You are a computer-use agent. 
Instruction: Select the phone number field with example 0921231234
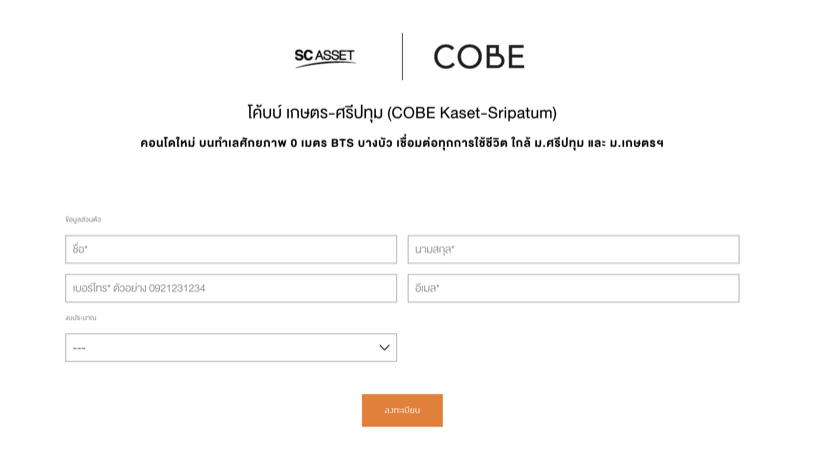pos(231,288)
